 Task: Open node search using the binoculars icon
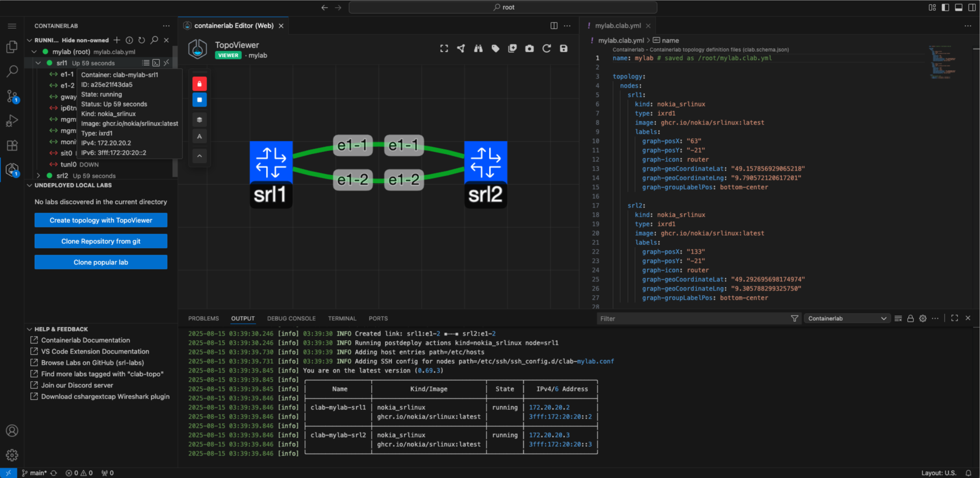pyautogui.click(x=478, y=48)
